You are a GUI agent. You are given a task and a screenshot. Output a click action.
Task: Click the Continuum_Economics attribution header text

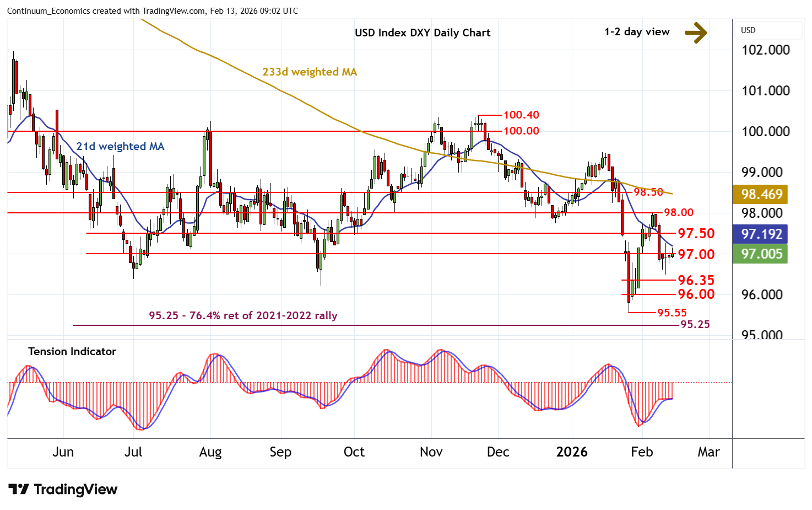[153, 10]
